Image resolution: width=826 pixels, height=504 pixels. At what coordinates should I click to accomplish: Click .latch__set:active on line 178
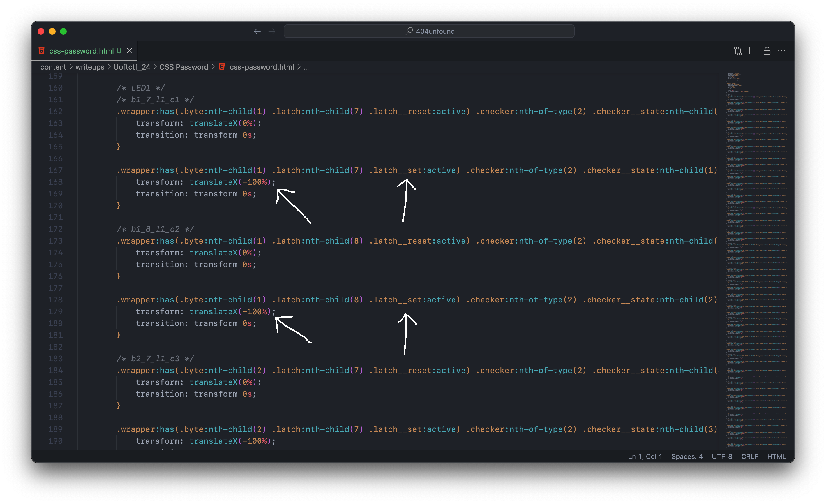(x=412, y=300)
